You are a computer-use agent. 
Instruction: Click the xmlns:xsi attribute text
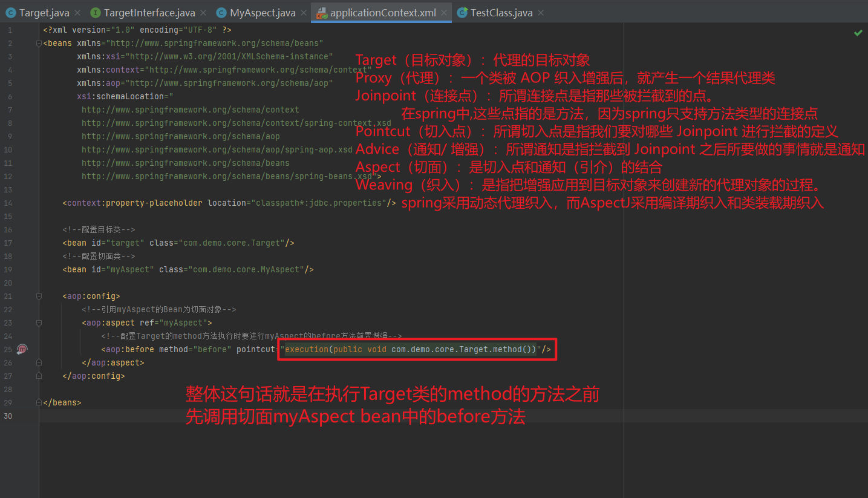(204, 56)
